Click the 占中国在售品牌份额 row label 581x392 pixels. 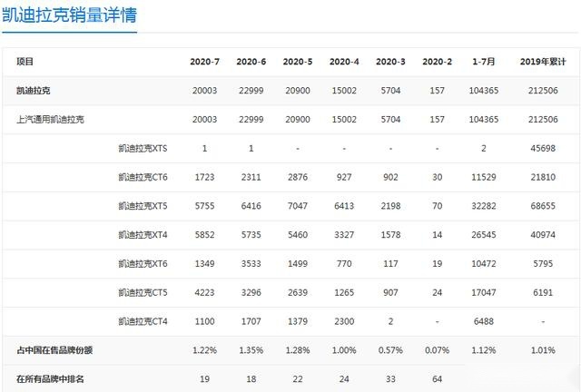(54, 350)
